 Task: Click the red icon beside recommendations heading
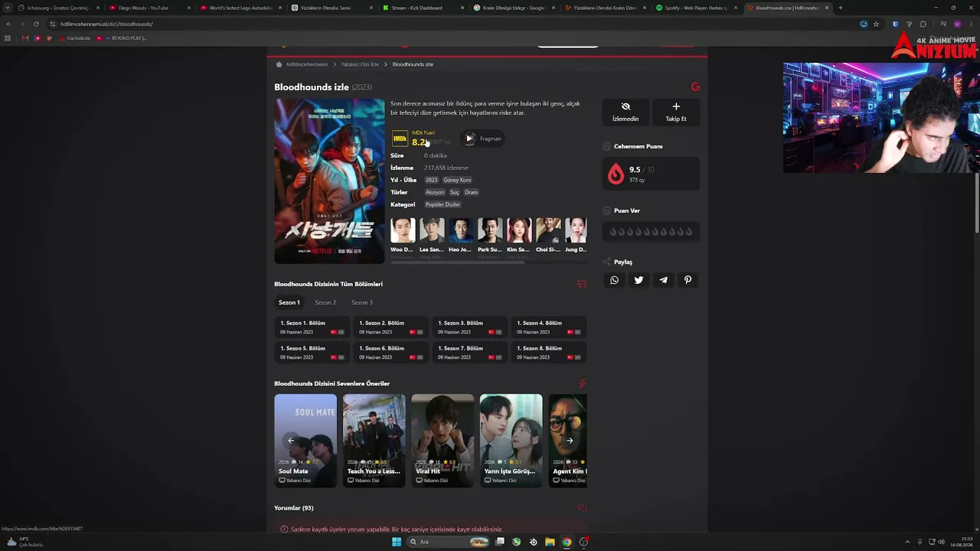tap(582, 383)
